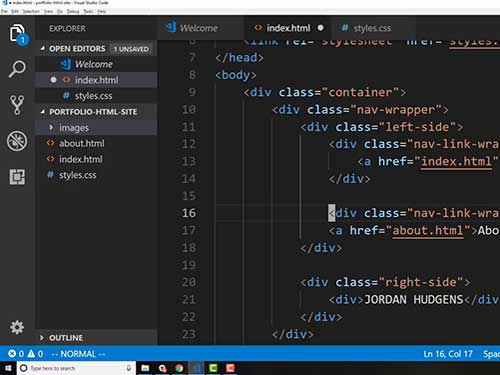Click the errors circle-x icon in status bar
500x375 pixels.
pos(12,353)
